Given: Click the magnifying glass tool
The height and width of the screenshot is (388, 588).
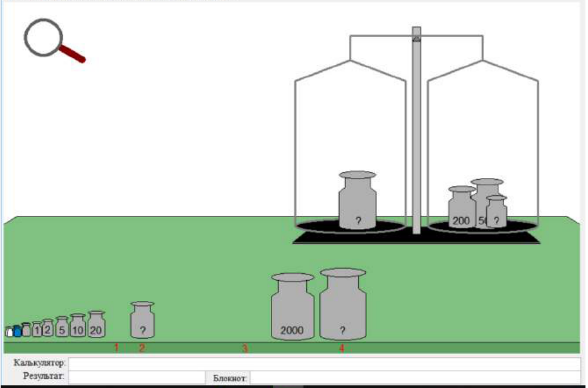Looking at the screenshot, I should click(54, 41).
